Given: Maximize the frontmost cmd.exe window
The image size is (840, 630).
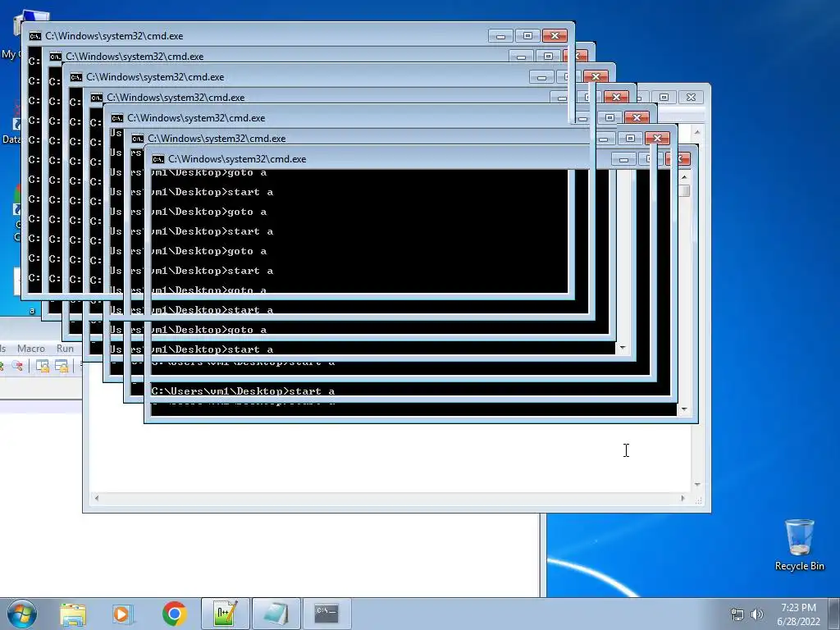Looking at the screenshot, I should click(527, 36).
